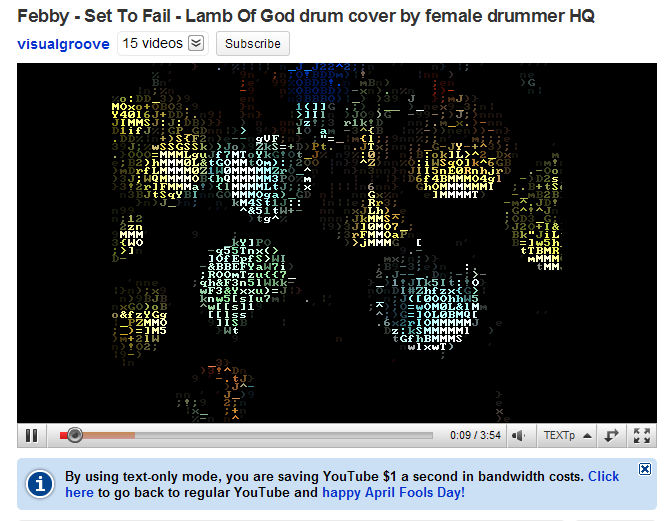Enter fullscreen with the four-arrows icon
This screenshot has height=521, width=665.
coord(642,435)
